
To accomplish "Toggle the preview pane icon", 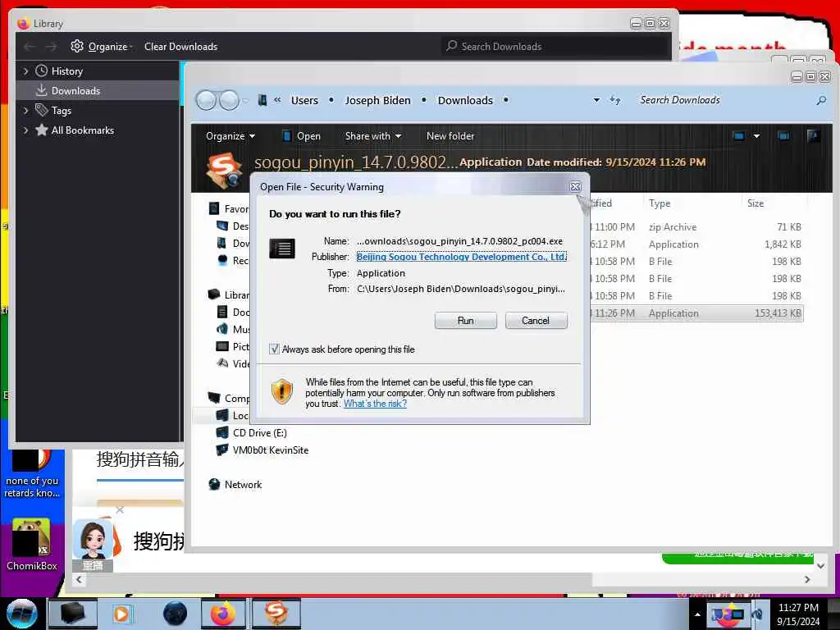I will tap(783, 136).
